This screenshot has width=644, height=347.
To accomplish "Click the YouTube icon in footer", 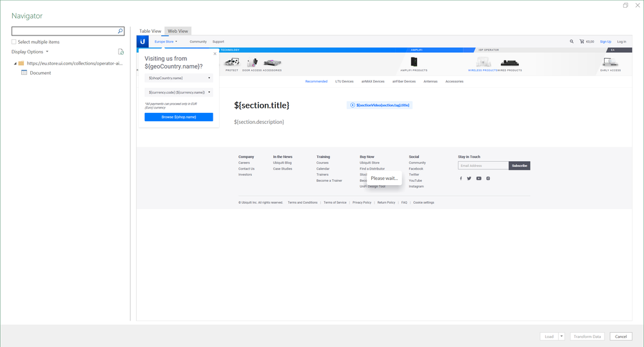I will coord(478,179).
